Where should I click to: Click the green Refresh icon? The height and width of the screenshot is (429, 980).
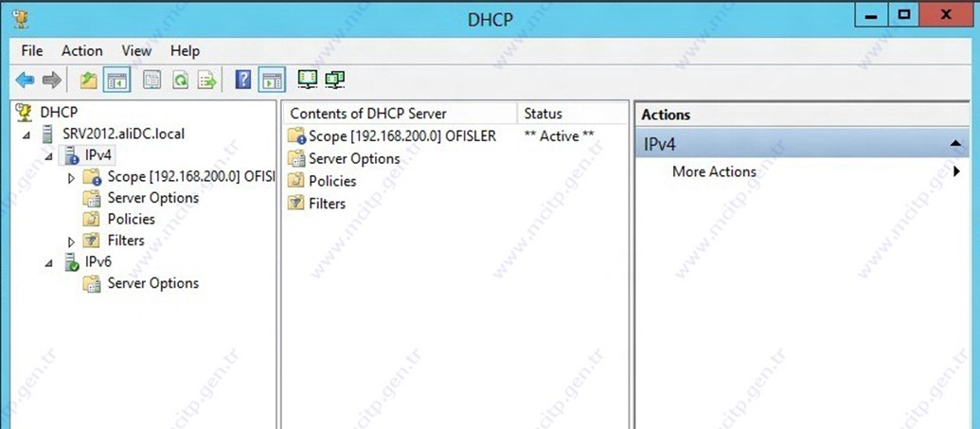click(x=181, y=80)
